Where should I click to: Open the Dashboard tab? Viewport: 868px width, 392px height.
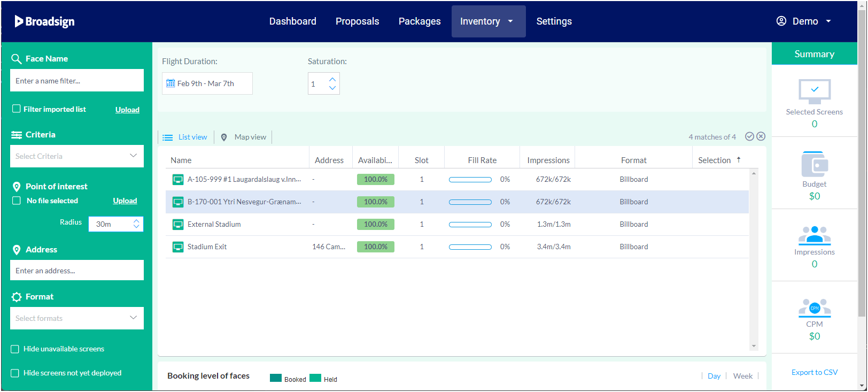[293, 21]
